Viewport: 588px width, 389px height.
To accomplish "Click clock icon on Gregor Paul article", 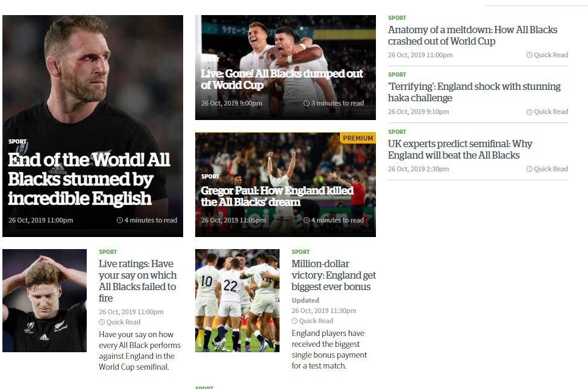I will [307, 220].
